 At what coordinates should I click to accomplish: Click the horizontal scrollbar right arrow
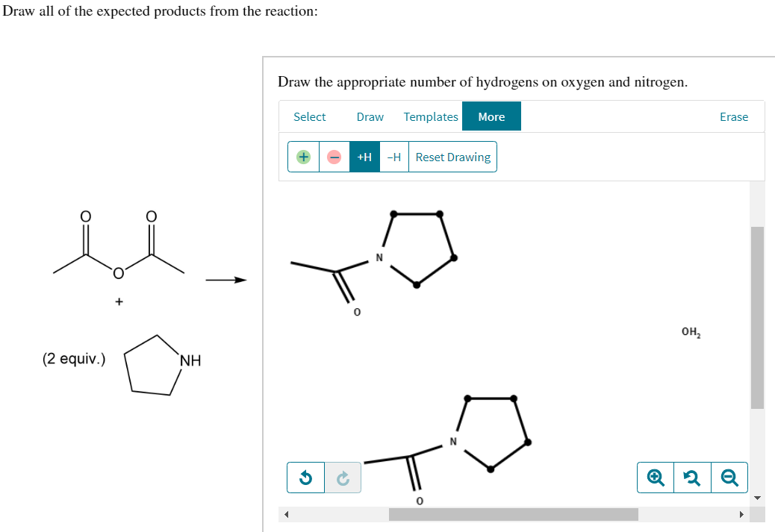[x=741, y=514]
